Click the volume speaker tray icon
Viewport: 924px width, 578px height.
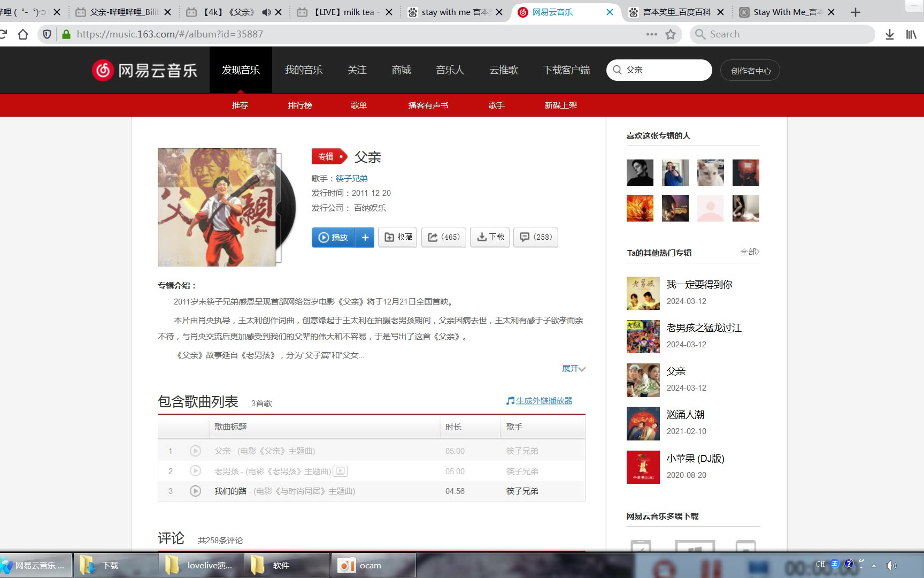pos(891,565)
